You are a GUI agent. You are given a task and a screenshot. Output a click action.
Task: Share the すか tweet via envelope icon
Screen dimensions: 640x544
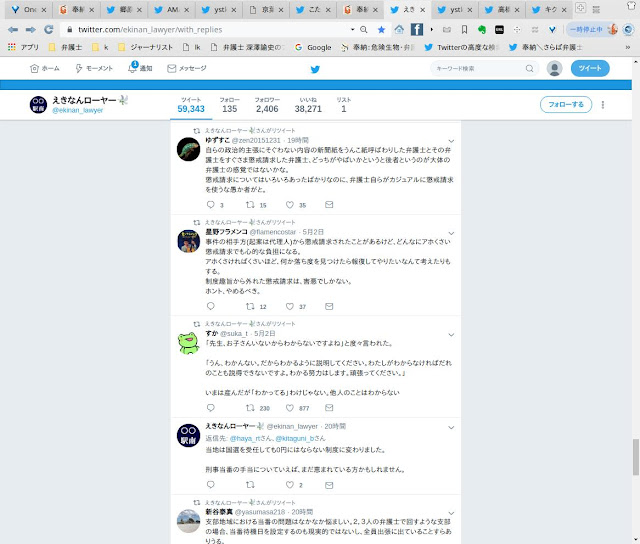click(329, 408)
